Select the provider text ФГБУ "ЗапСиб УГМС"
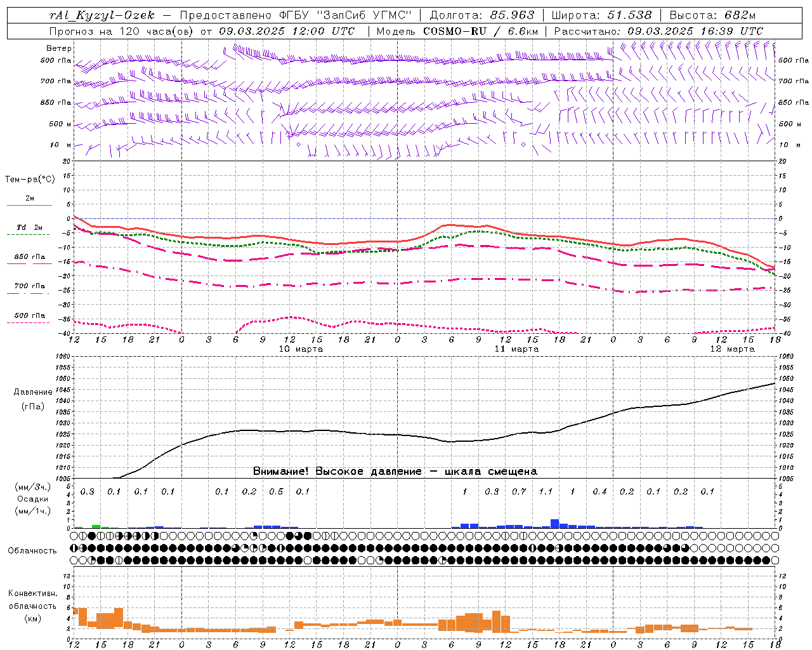 345,16
